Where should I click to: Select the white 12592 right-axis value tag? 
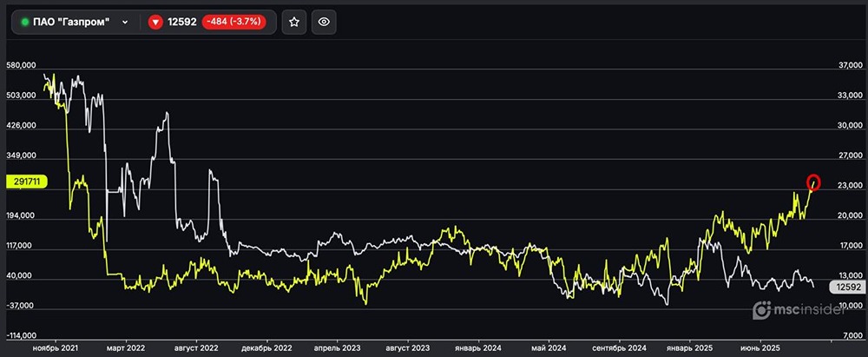[x=845, y=286]
